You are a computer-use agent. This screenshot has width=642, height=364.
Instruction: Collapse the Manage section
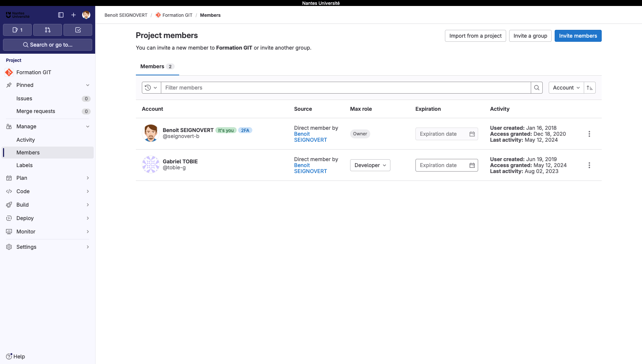(x=47, y=126)
